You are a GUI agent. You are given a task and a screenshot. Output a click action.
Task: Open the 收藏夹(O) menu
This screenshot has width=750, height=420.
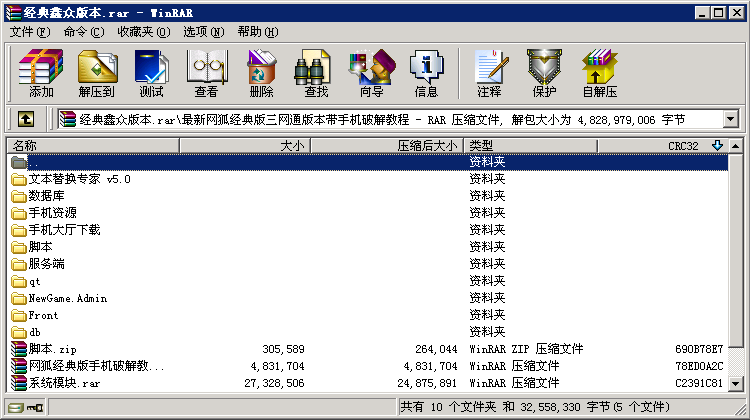143,31
